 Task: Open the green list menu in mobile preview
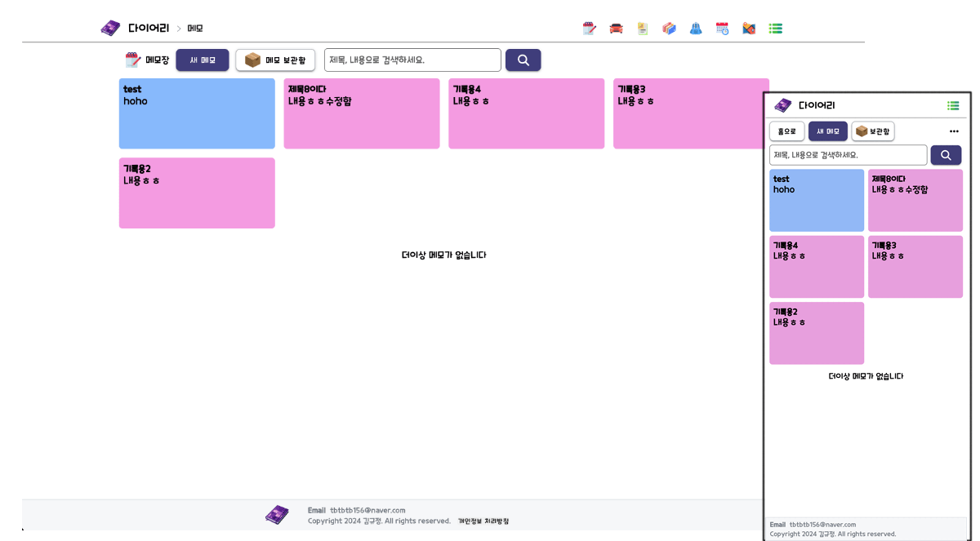click(953, 105)
